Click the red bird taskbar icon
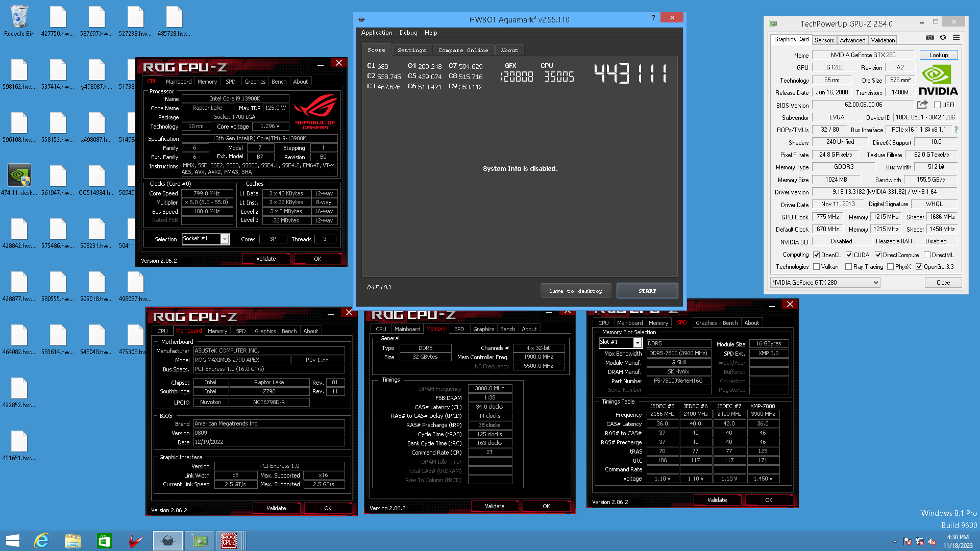The width and height of the screenshot is (980, 551). tap(136, 541)
